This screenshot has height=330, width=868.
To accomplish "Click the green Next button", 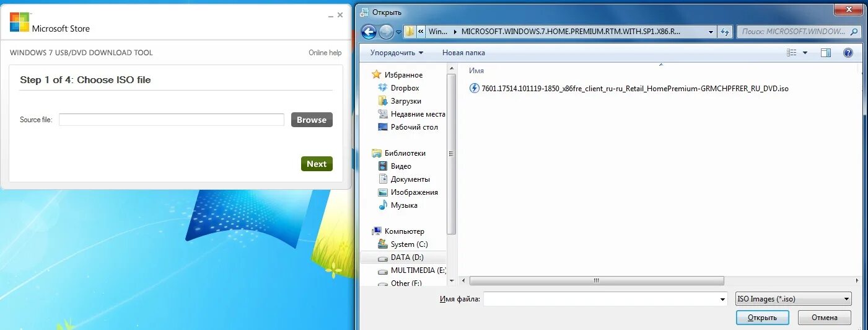I will click(x=317, y=164).
